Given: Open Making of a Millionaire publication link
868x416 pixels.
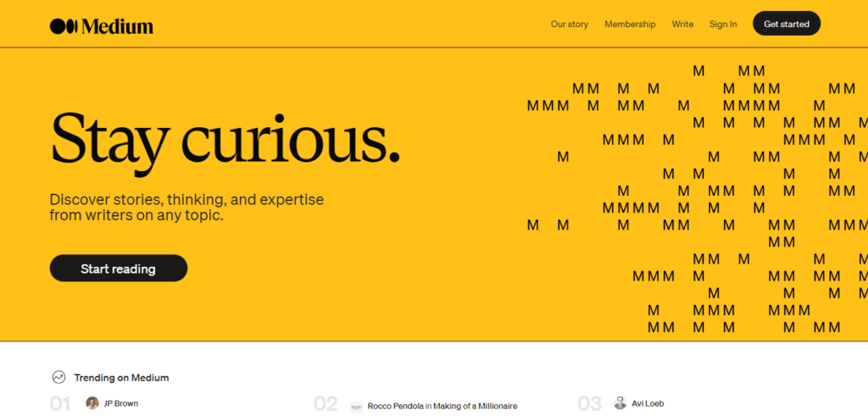Looking at the screenshot, I should [475, 406].
